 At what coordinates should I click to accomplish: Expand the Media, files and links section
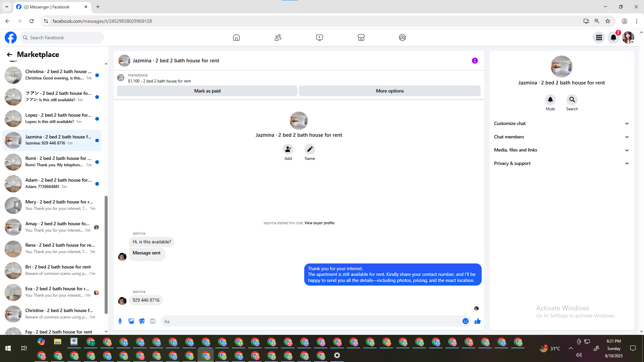click(x=561, y=150)
